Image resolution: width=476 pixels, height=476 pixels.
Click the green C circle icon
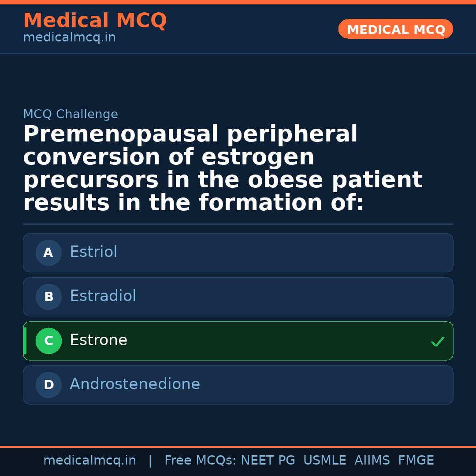pos(48,341)
